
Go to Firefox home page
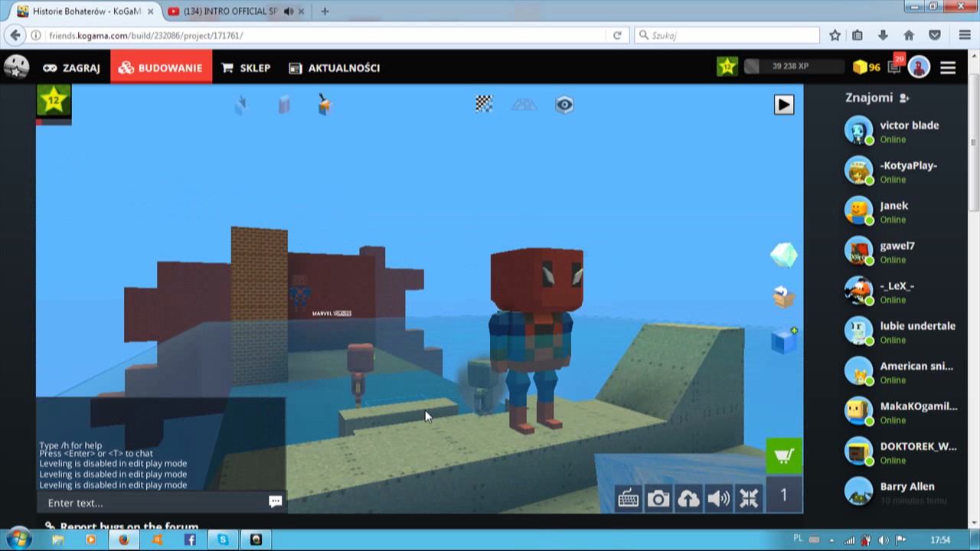click(x=909, y=35)
